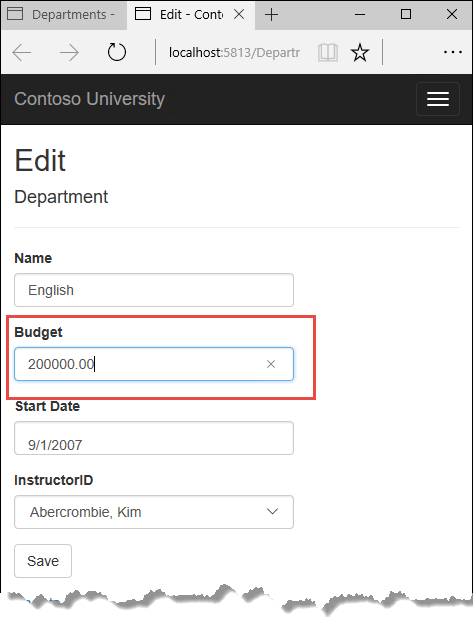Click the Edit page heading
Image resolution: width=473 pixels, height=617 pixels.
(x=40, y=161)
